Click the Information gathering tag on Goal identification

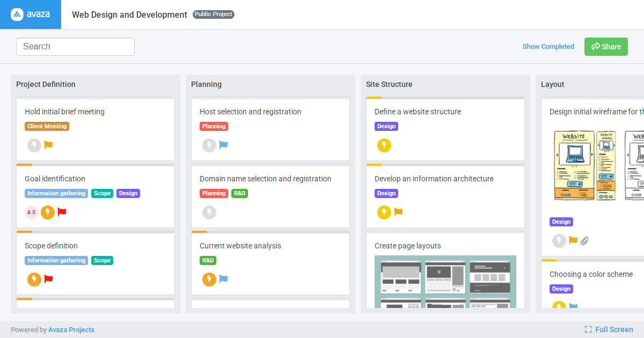[56, 194]
